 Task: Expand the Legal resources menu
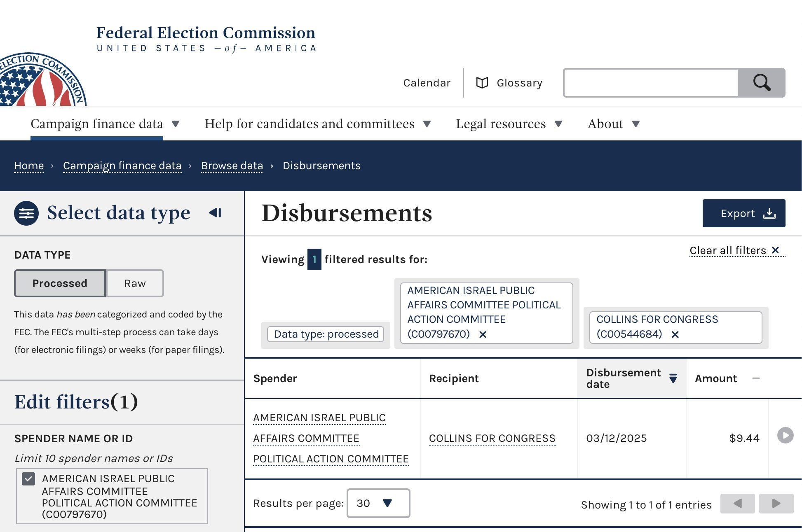[x=509, y=124]
